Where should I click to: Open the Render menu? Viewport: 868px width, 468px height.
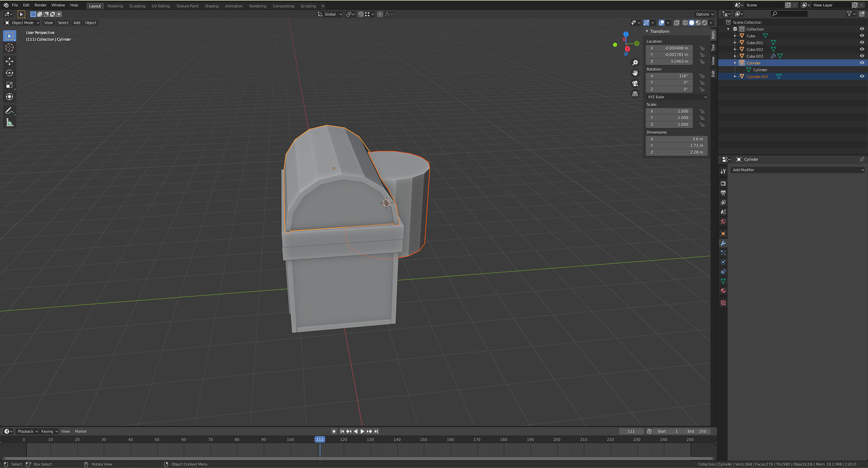tap(41, 5)
